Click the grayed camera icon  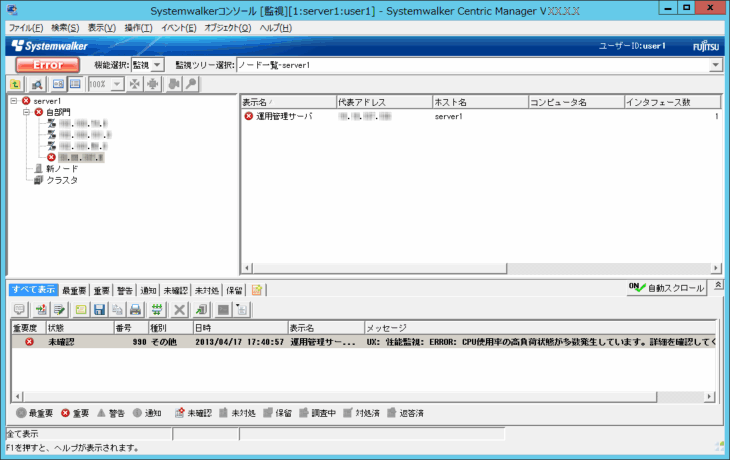tap(174, 84)
